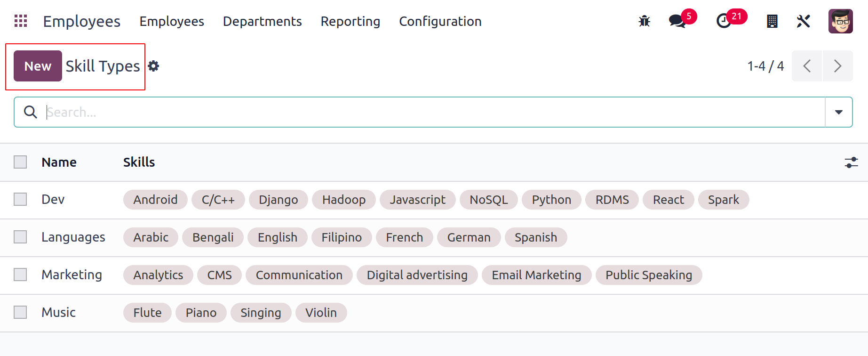Click the Skill Types breadcrumb title

[103, 66]
